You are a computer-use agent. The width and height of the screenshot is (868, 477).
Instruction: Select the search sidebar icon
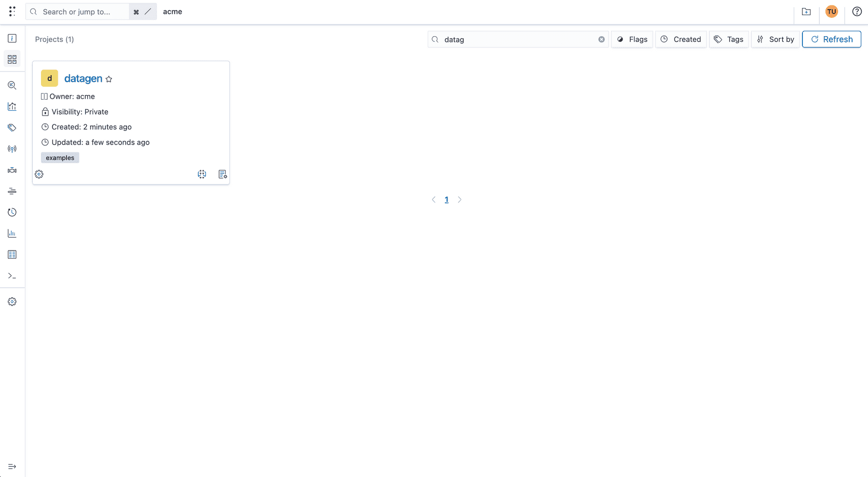[x=12, y=85]
